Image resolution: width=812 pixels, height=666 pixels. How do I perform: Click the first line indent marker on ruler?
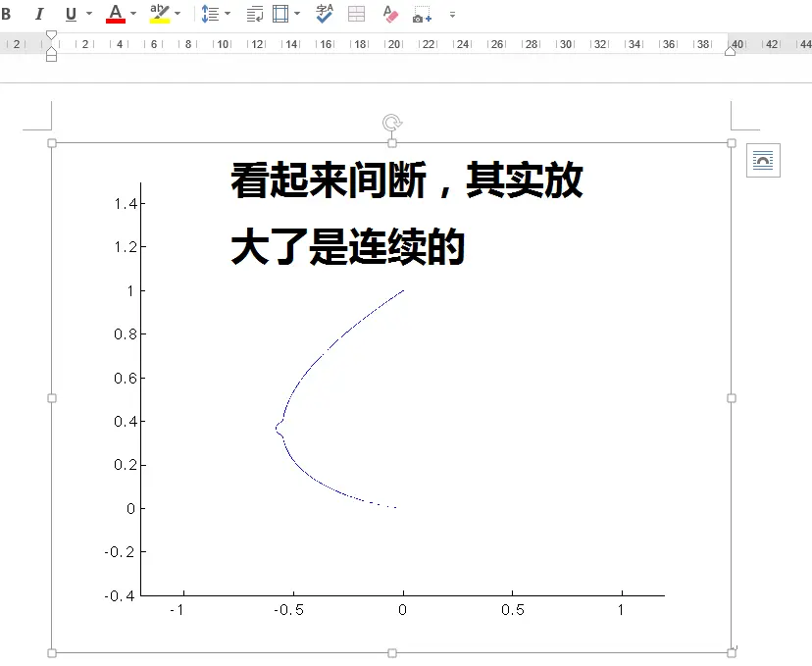tap(51, 34)
